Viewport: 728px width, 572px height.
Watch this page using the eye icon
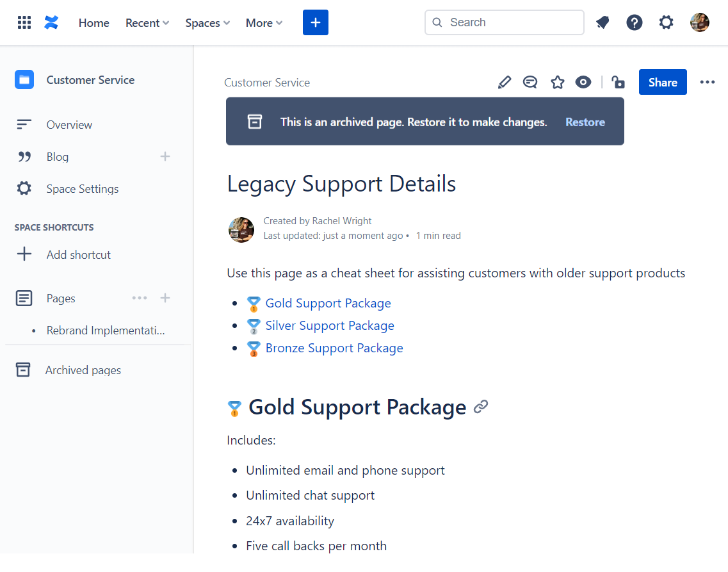[x=583, y=82]
